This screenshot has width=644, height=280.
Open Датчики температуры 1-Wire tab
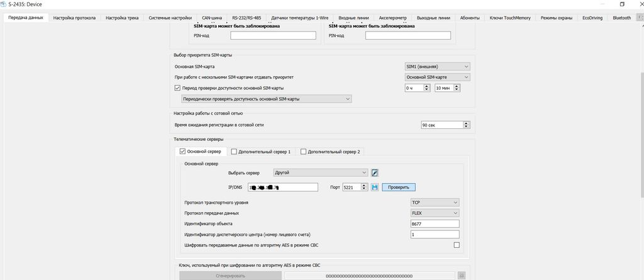tap(300, 18)
